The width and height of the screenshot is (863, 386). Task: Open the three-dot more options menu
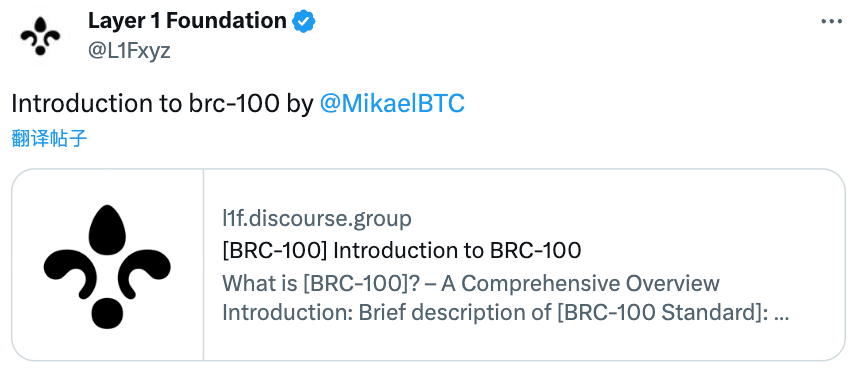(x=832, y=21)
